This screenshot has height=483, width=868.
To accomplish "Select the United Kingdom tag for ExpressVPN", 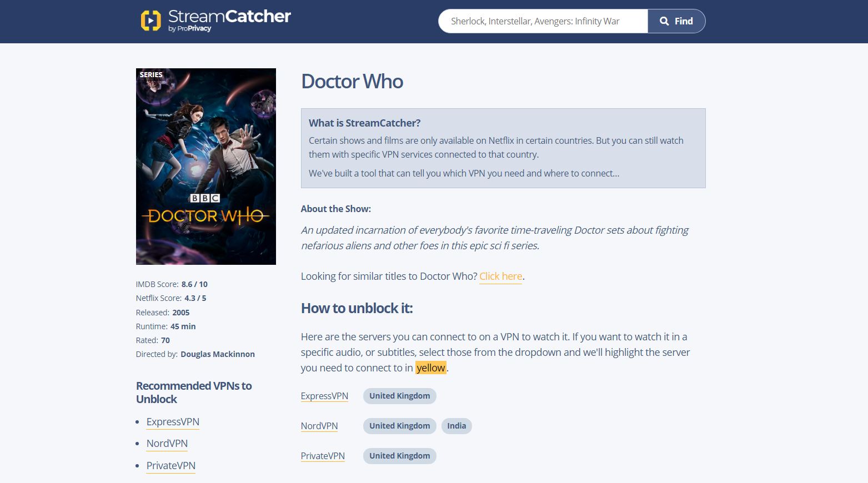I will (x=399, y=396).
